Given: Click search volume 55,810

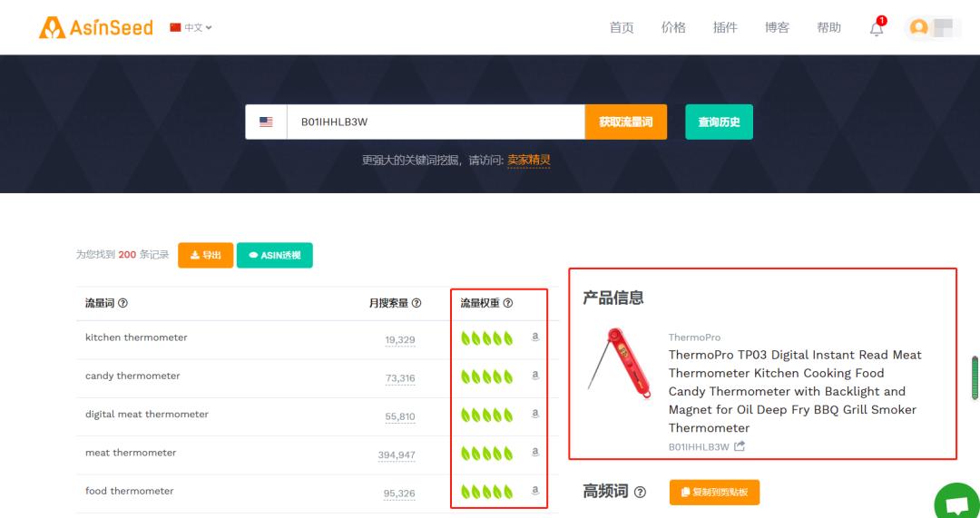Looking at the screenshot, I should coord(400,416).
